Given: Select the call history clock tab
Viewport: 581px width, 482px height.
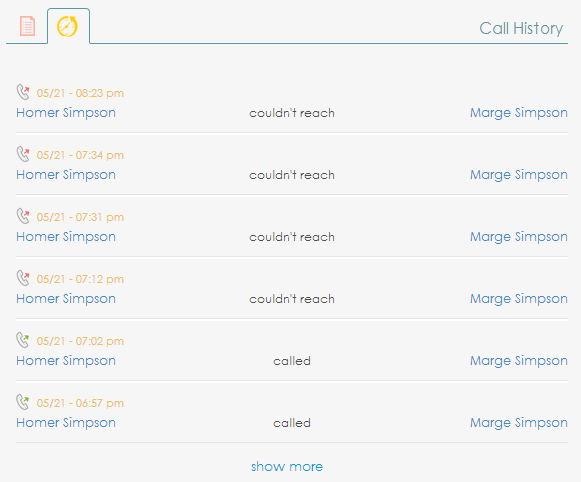Looking at the screenshot, I should (67, 26).
